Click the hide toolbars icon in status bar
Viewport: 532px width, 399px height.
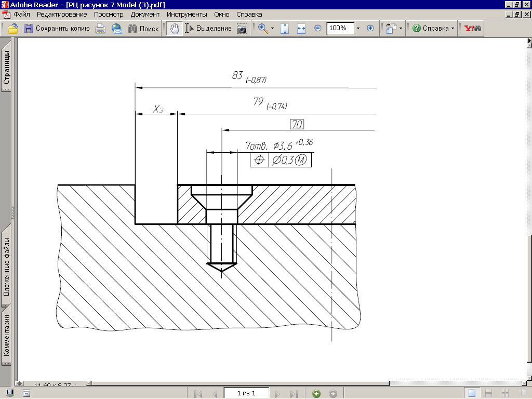tap(26, 393)
